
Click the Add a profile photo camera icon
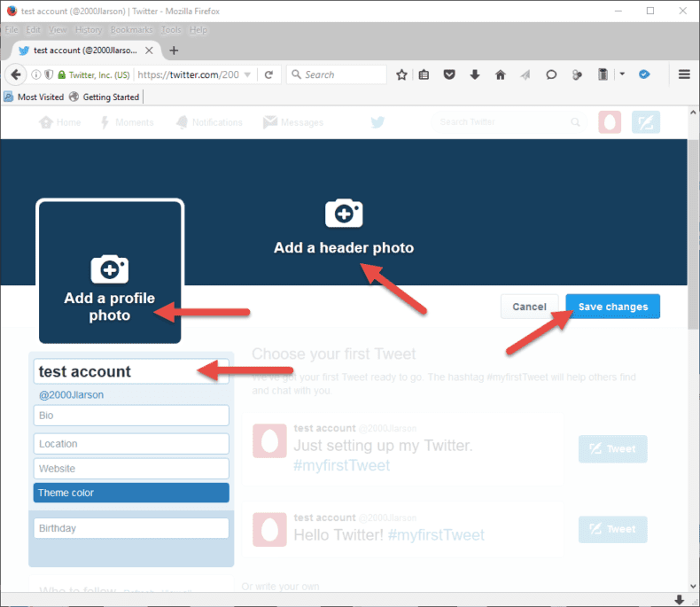[x=110, y=268]
